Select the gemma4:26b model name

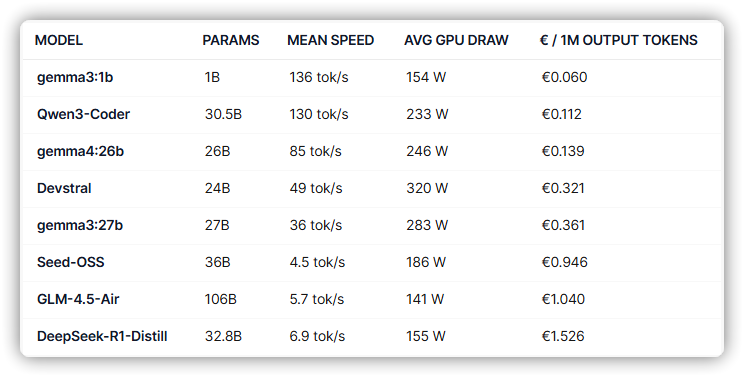(x=80, y=151)
